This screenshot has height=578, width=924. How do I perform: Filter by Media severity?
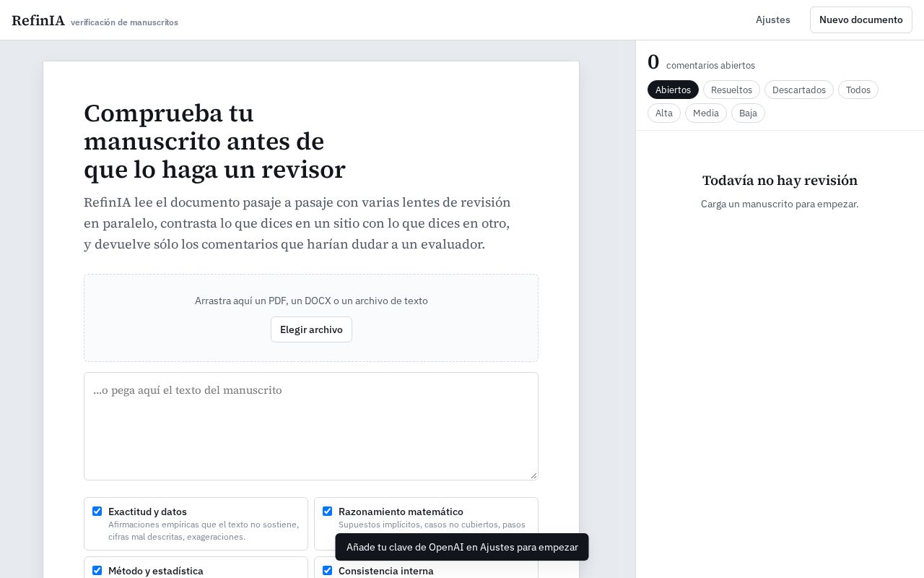pos(705,113)
